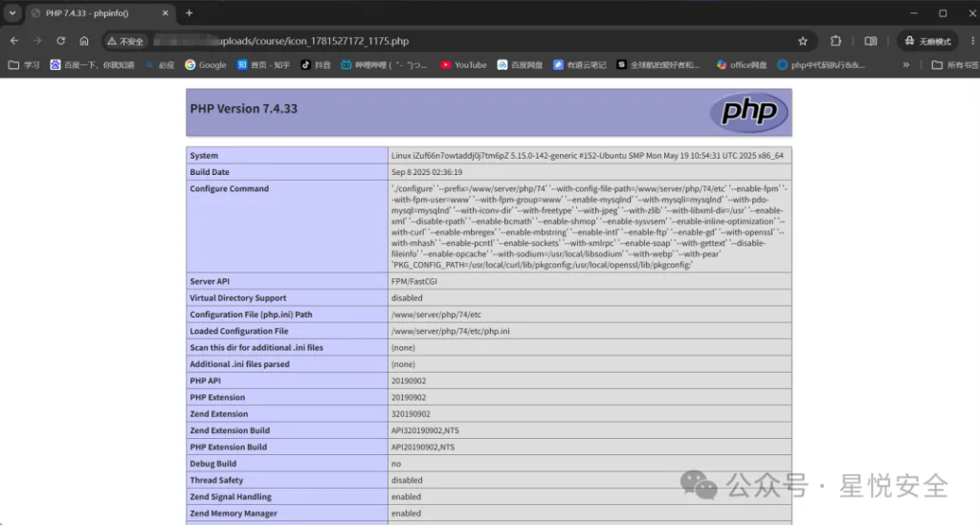980x525 pixels.
Task: Close the phpinfo() tab
Action: click(165, 13)
